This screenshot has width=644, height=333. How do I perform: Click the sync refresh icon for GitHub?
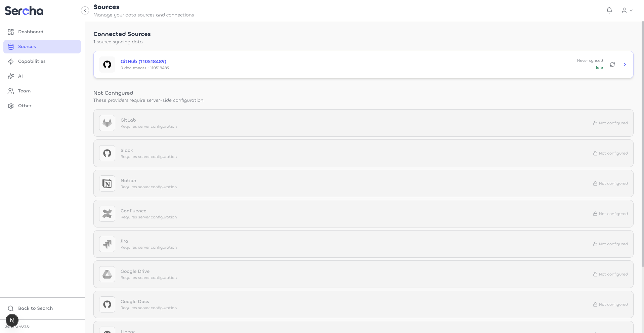pyautogui.click(x=612, y=65)
